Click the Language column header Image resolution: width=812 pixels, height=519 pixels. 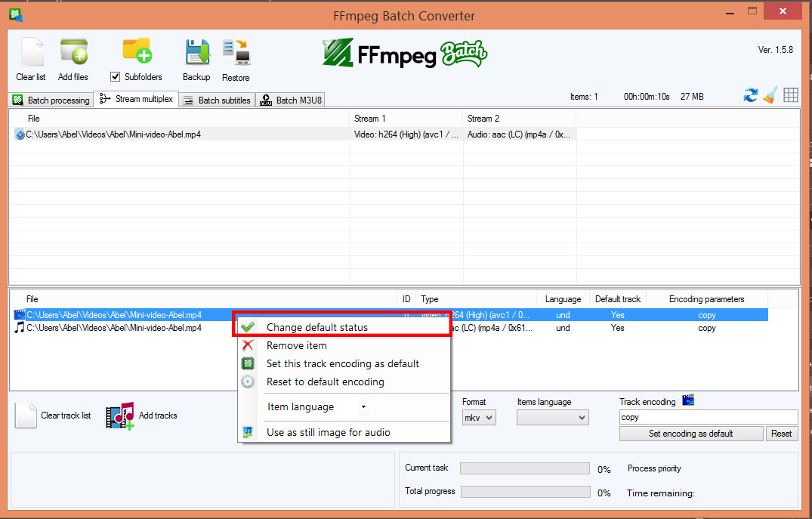[x=563, y=299]
